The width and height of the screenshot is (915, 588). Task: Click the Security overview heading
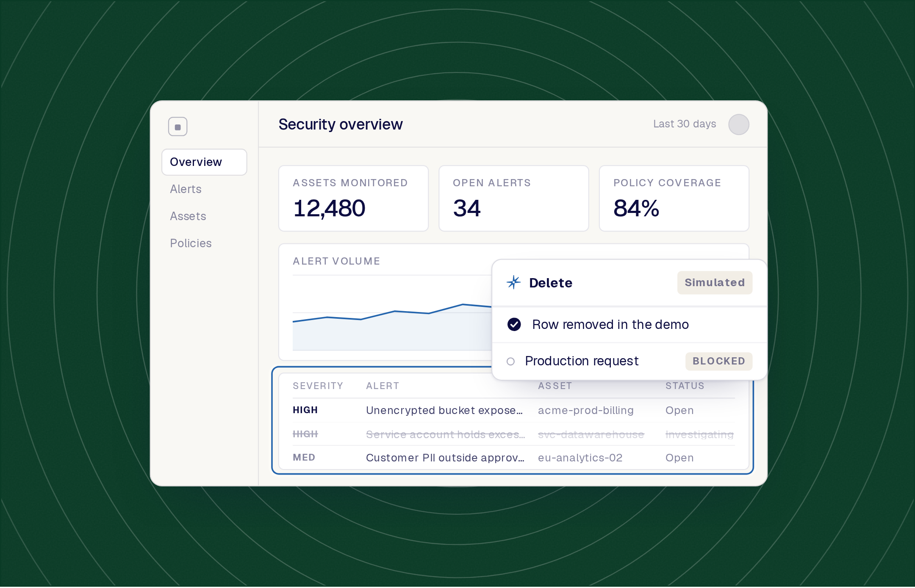pos(340,124)
